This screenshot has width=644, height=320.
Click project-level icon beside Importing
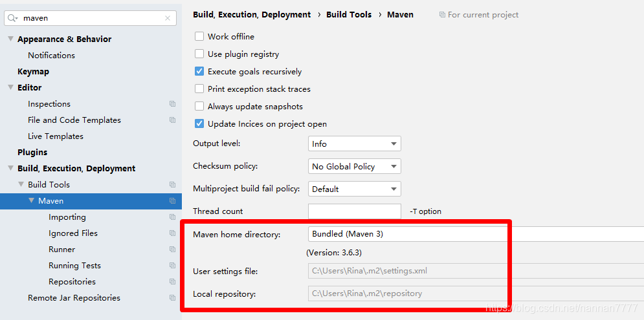[173, 217]
